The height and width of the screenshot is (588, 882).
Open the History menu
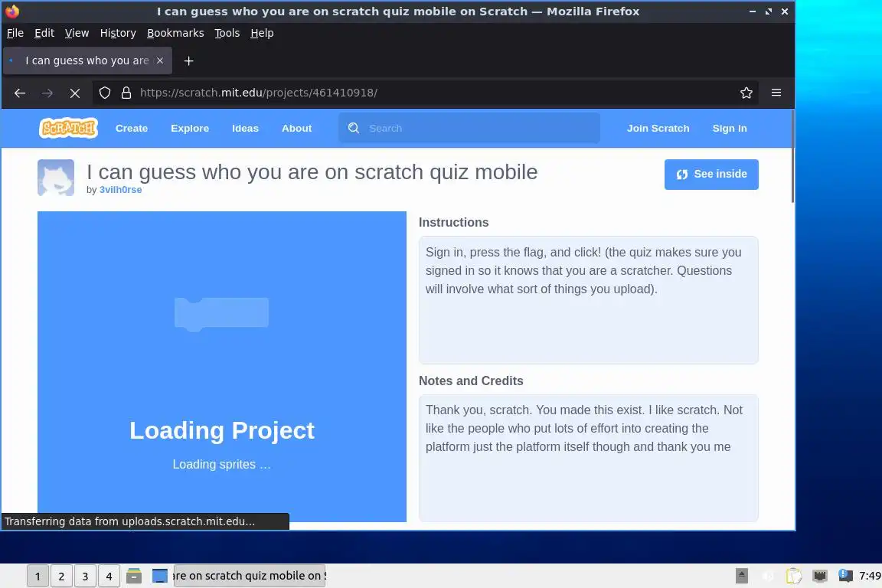(118, 33)
